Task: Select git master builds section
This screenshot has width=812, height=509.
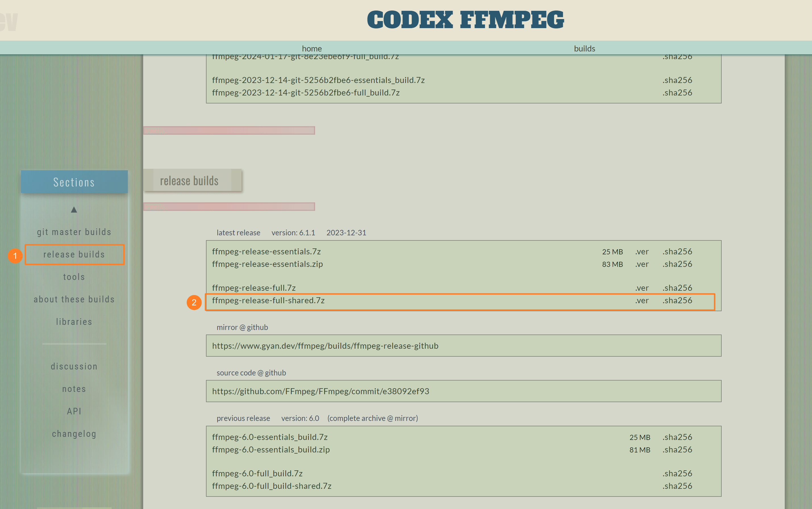Action: (74, 232)
